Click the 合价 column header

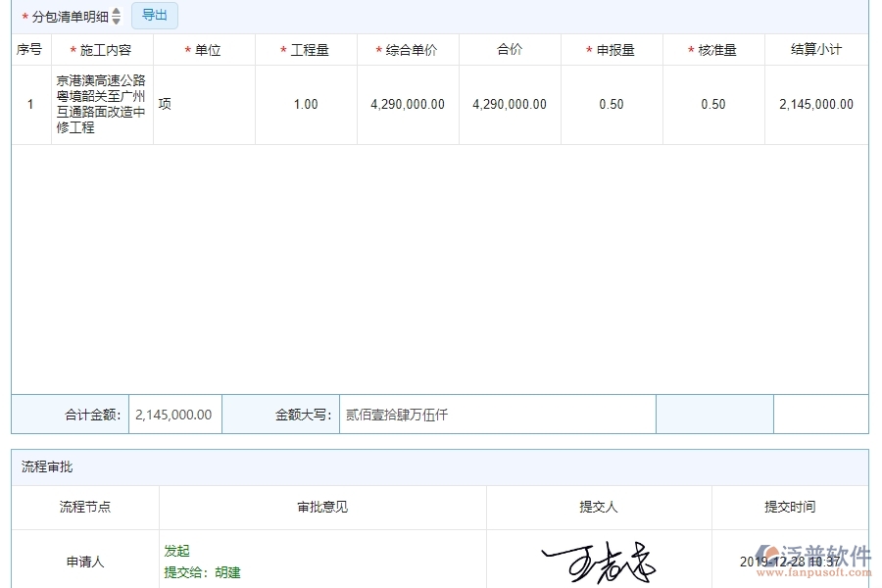click(x=510, y=49)
